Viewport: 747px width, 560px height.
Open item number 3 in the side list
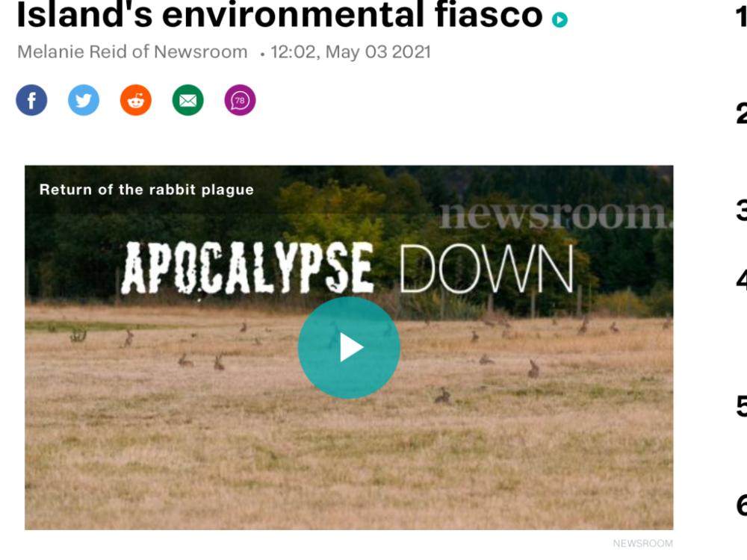click(741, 210)
